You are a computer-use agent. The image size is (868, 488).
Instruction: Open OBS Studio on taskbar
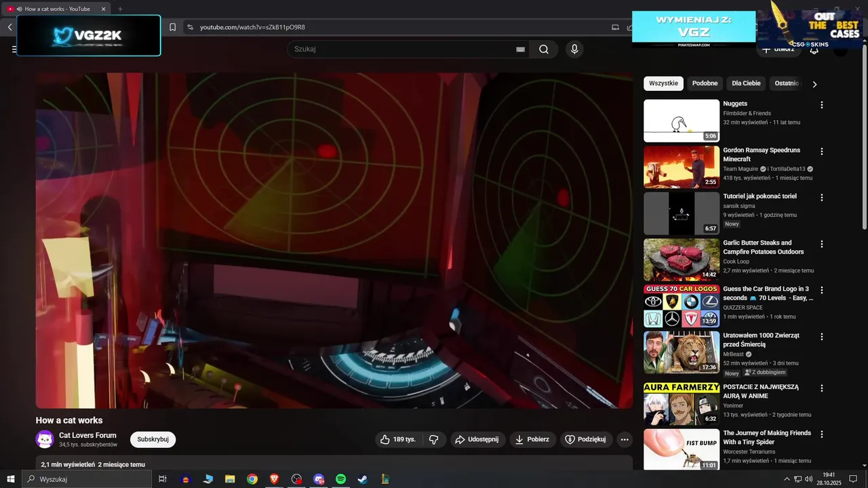(296, 479)
